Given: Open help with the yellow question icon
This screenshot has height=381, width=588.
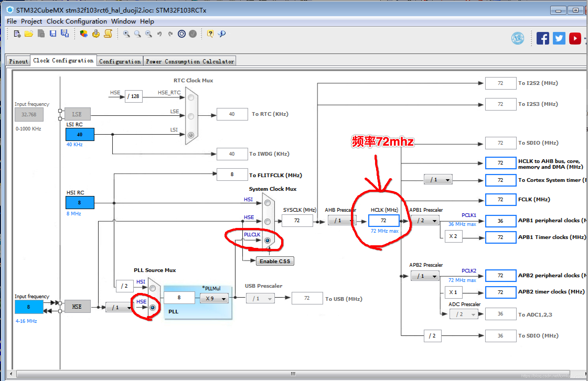Looking at the screenshot, I should pos(210,34).
